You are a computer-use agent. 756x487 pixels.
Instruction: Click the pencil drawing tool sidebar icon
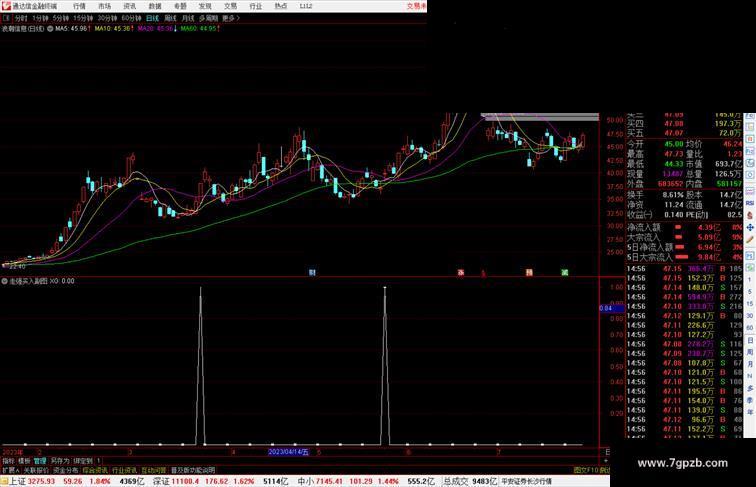[750, 240]
